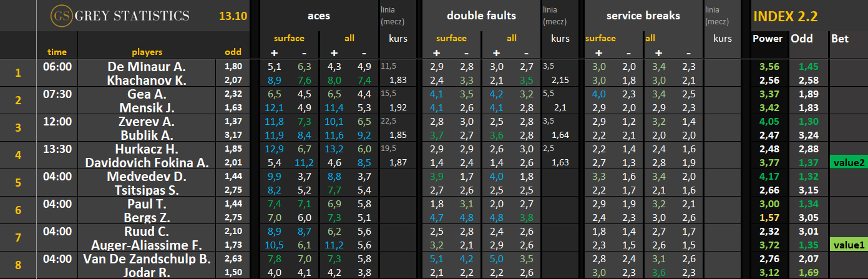
Task: Click the double faults header
Action: click(481, 16)
